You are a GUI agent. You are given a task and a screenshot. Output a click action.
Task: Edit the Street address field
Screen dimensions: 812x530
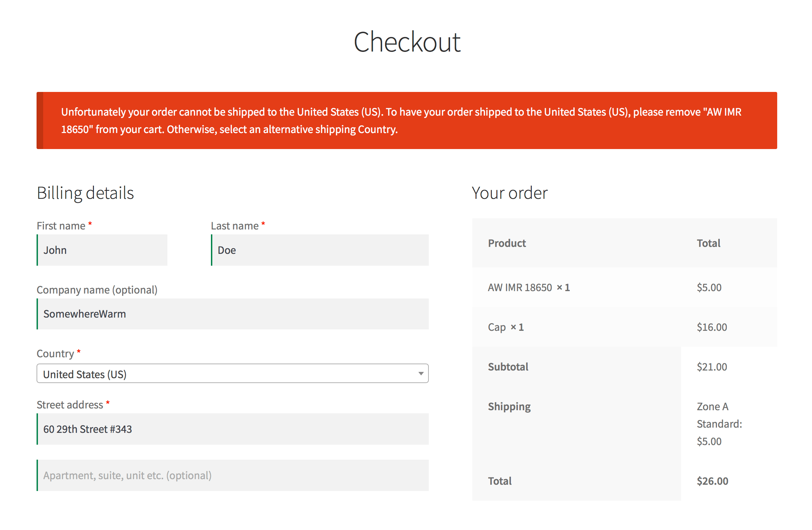coord(232,429)
